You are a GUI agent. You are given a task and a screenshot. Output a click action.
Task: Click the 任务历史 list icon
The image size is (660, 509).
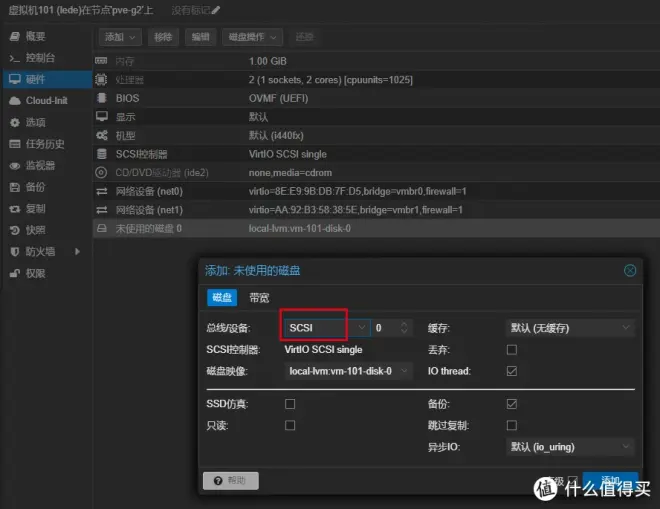[x=15, y=144]
